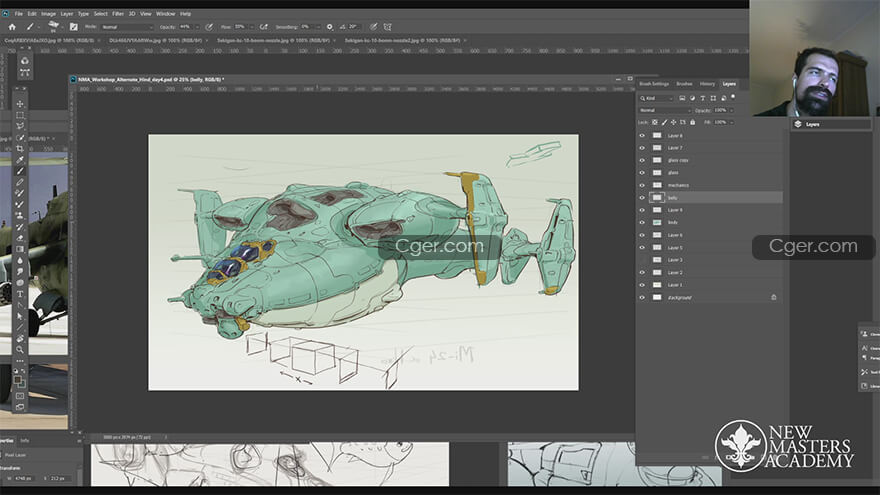Click the brush angle value field
The height and width of the screenshot is (495, 880).
click(354, 26)
